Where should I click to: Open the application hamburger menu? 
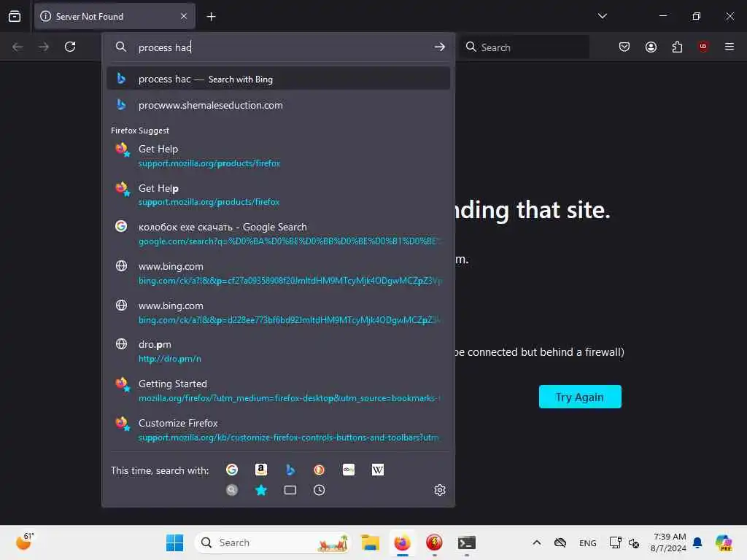pyautogui.click(x=729, y=47)
